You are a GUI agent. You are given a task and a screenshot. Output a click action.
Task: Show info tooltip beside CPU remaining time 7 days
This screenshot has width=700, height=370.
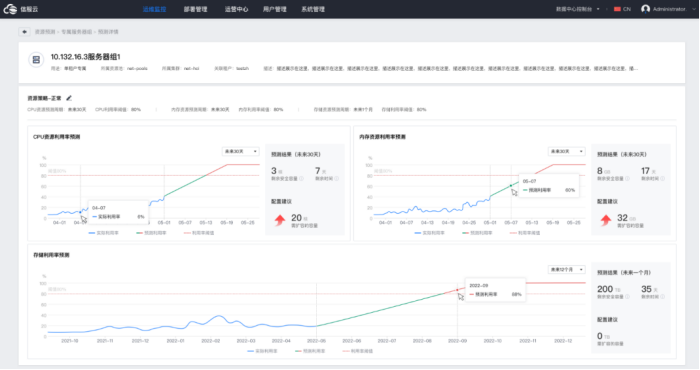pos(336,179)
